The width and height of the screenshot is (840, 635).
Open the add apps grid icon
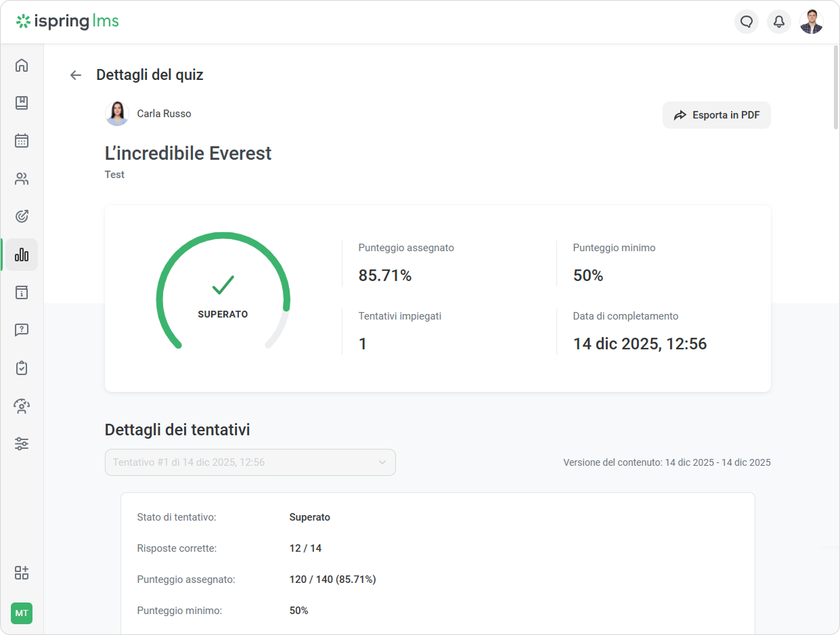pyautogui.click(x=22, y=573)
